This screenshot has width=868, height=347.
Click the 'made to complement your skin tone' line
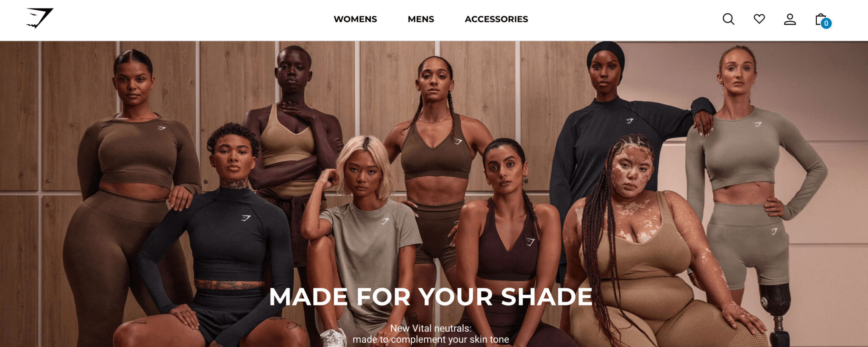pyautogui.click(x=431, y=339)
